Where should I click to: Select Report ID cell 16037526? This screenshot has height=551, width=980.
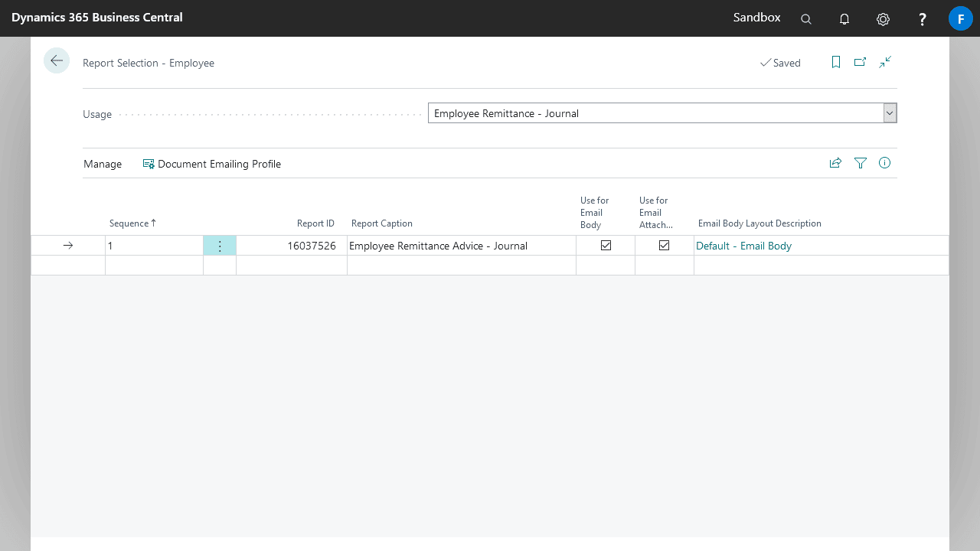pyautogui.click(x=292, y=246)
